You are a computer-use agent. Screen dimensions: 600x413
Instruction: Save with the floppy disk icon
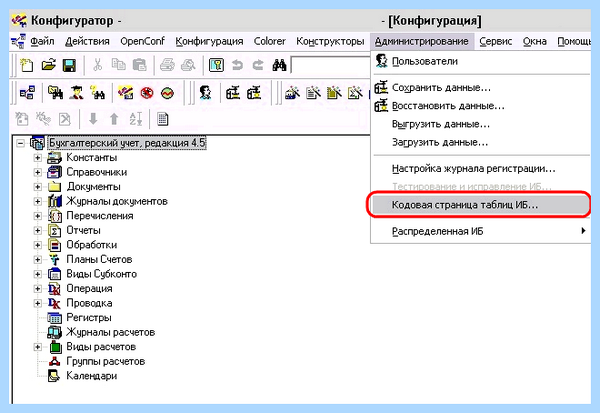(x=69, y=65)
